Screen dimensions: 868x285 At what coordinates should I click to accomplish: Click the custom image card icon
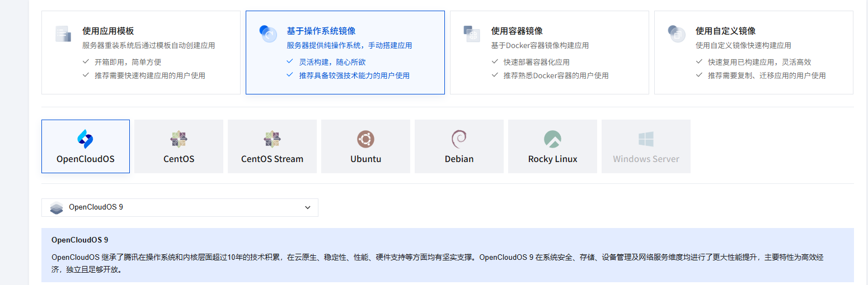[677, 34]
